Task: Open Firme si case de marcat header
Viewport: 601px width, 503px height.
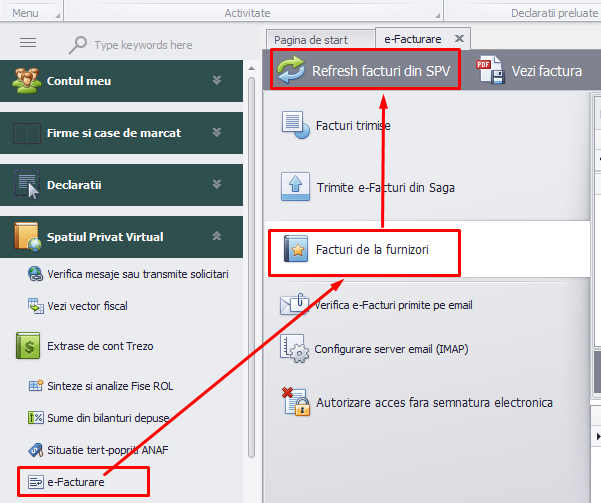Action: pyautogui.click(x=121, y=133)
